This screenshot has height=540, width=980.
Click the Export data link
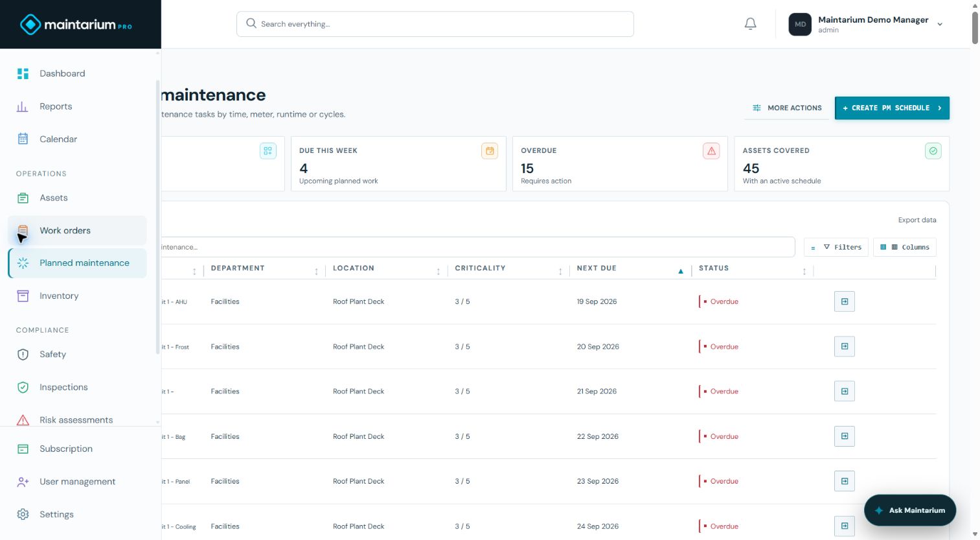917,220
